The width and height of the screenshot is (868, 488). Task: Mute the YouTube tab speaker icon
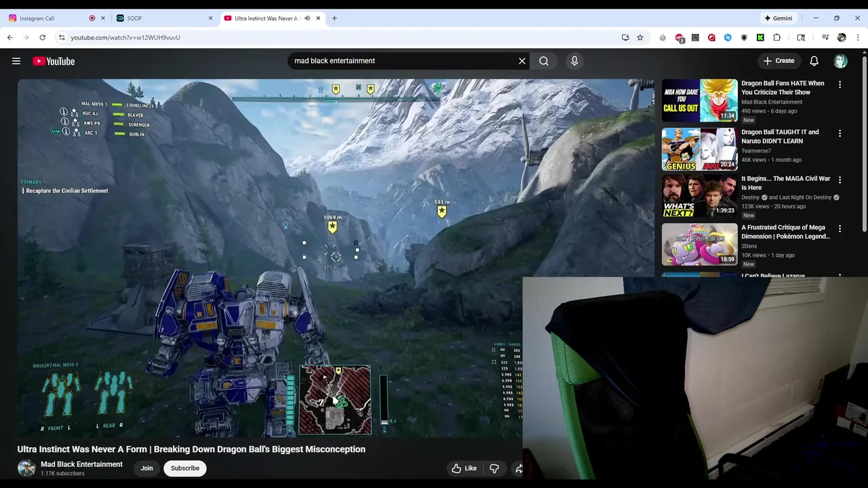tap(307, 18)
